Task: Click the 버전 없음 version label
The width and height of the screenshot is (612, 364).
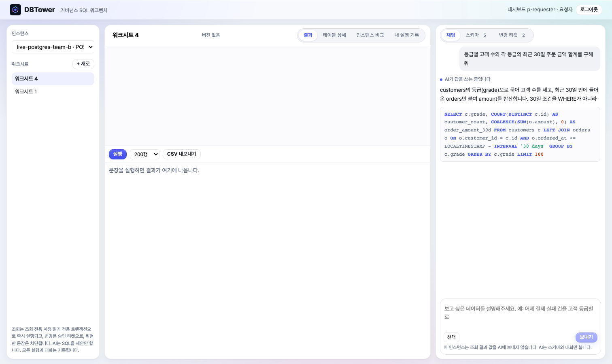Action: click(211, 35)
